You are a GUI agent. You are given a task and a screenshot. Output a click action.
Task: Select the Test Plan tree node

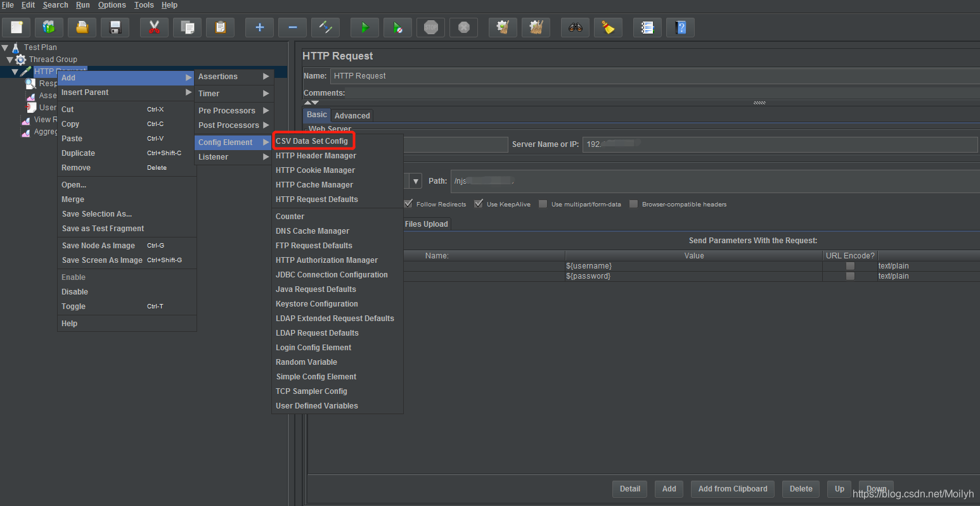point(40,47)
